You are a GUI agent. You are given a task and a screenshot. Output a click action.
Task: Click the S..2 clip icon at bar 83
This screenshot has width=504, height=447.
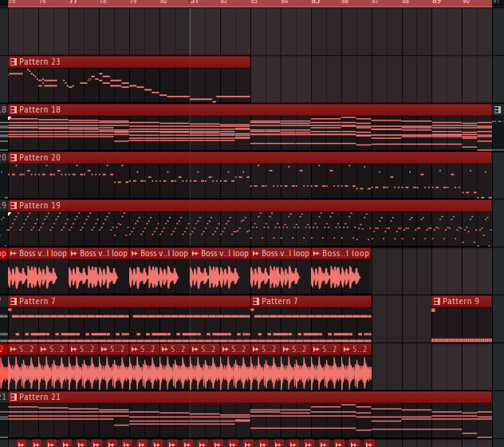point(255,349)
